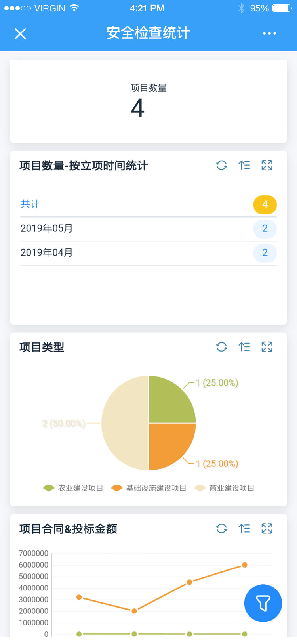The height and width of the screenshot is (644, 297).
Task: Refresh the 项目合同&投标金额 chart
Action: pyautogui.click(x=222, y=529)
